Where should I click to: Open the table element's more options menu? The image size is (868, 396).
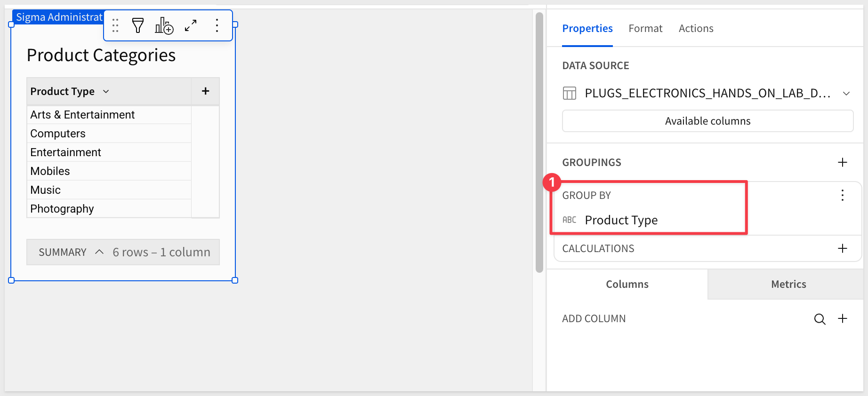point(217,25)
